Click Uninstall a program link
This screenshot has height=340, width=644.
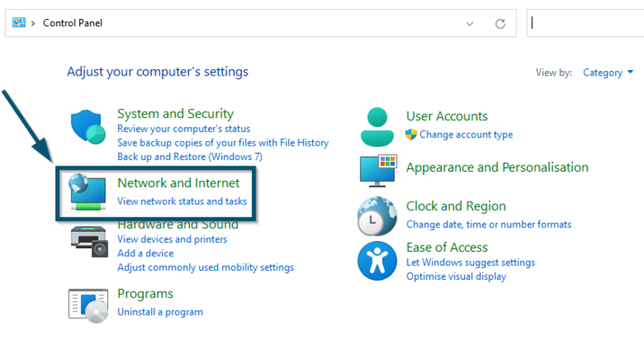[x=160, y=312]
